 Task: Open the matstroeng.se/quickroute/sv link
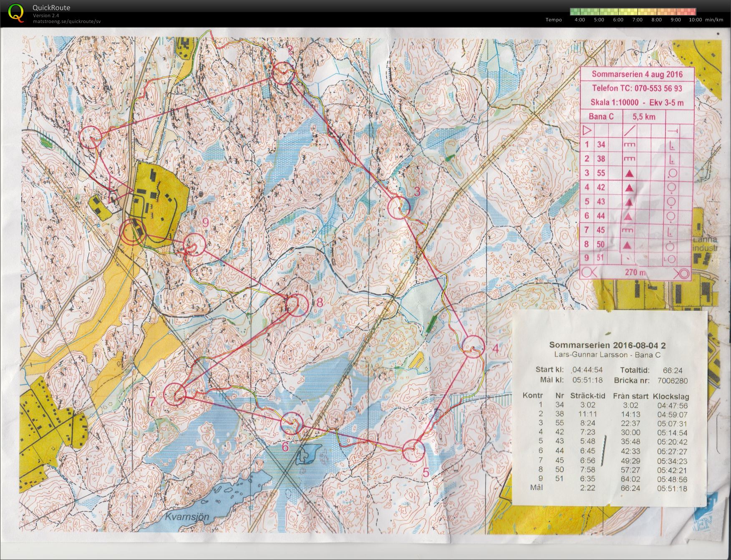tap(67, 21)
